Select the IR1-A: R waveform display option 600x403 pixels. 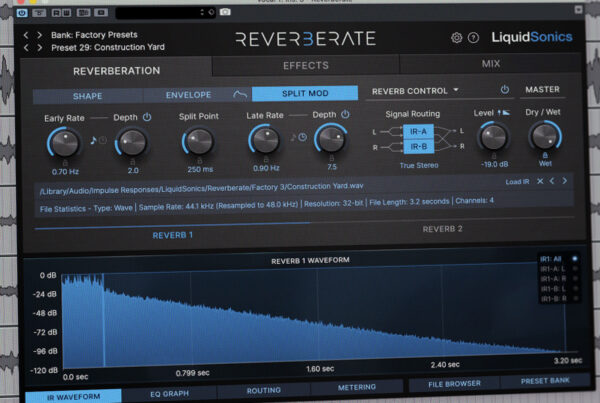pos(558,279)
